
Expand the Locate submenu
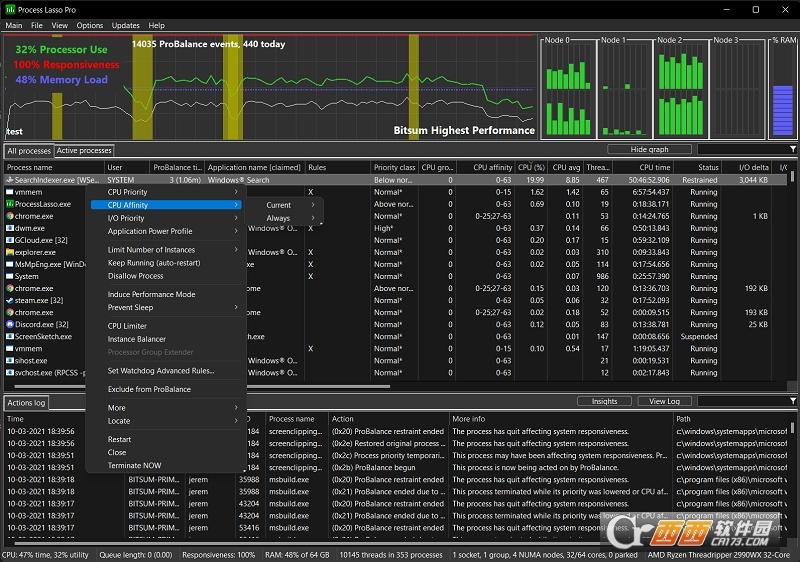[x=166, y=421]
